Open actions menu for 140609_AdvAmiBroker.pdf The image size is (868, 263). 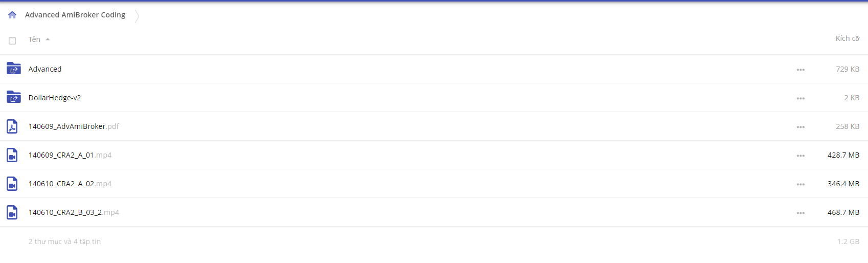point(801,127)
